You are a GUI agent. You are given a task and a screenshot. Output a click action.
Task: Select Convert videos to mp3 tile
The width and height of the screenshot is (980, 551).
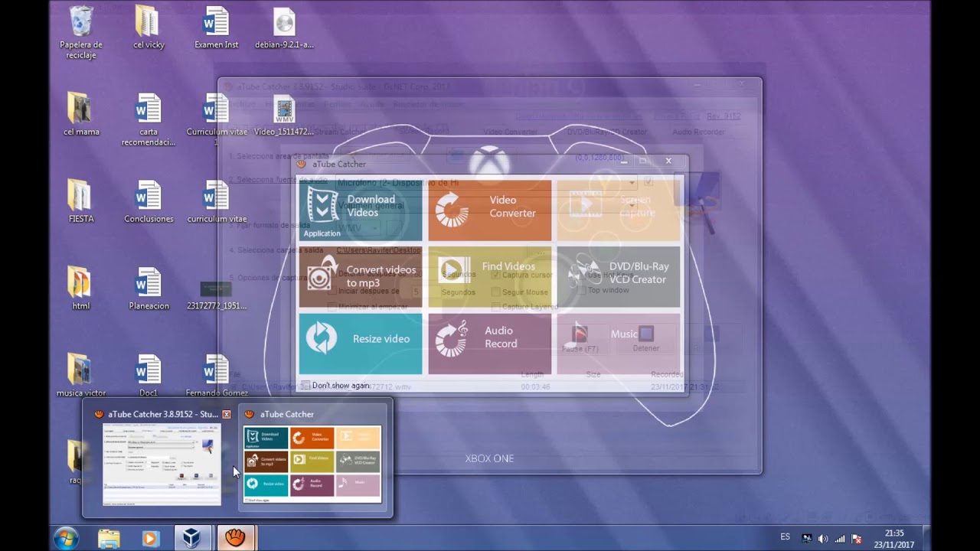[360, 276]
